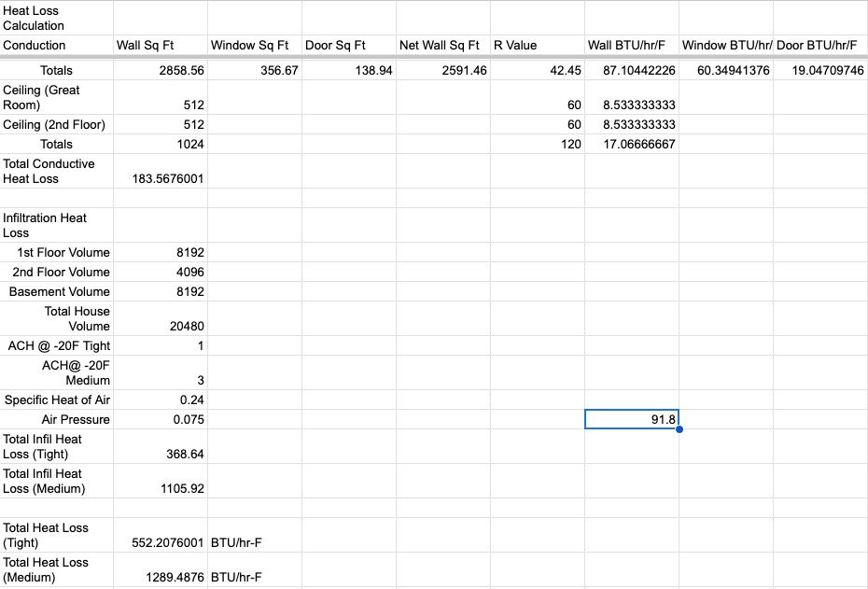Click the fill handle of the 91.8 cell
868x589 pixels.
pyautogui.click(x=679, y=429)
